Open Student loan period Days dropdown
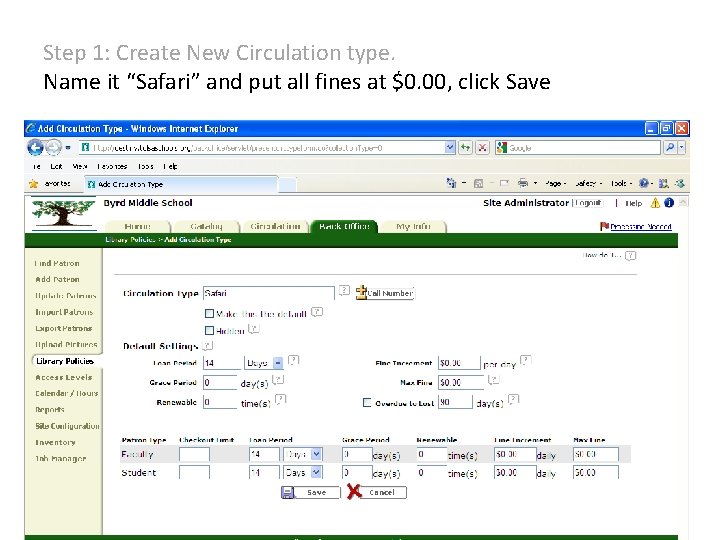Image resolution: width=720 pixels, height=540 pixels. (x=316, y=472)
